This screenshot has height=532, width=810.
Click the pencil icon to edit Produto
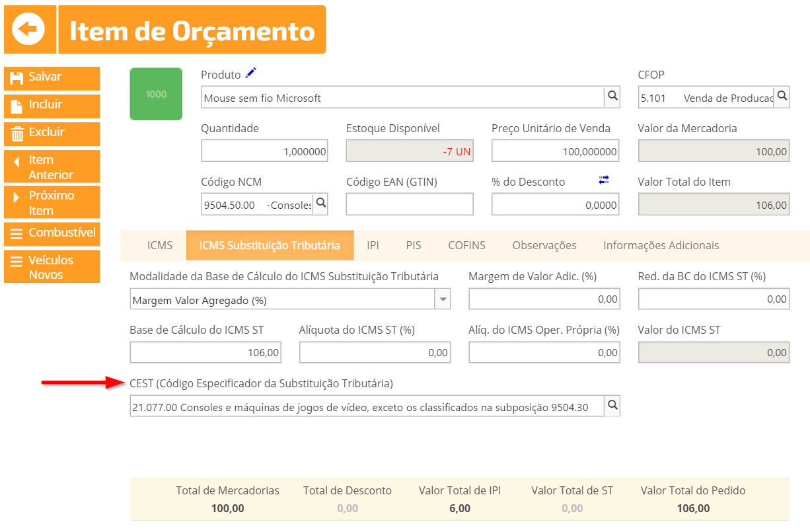coord(251,73)
